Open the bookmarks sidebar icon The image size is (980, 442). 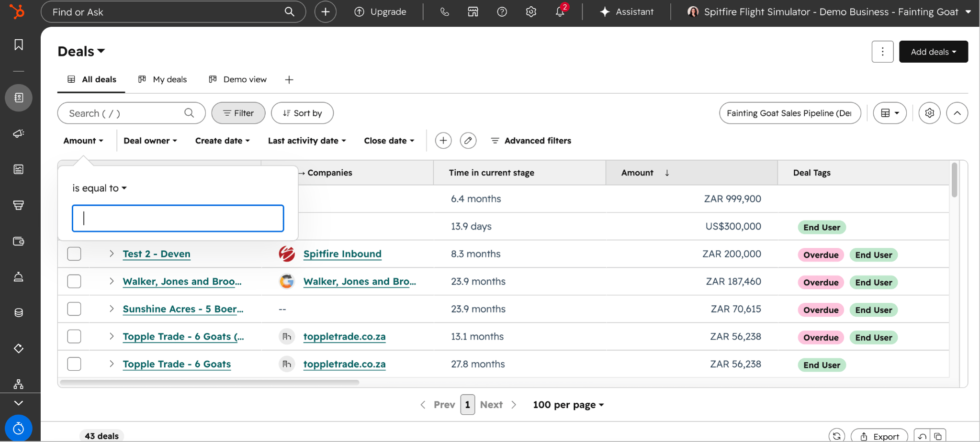(19, 44)
